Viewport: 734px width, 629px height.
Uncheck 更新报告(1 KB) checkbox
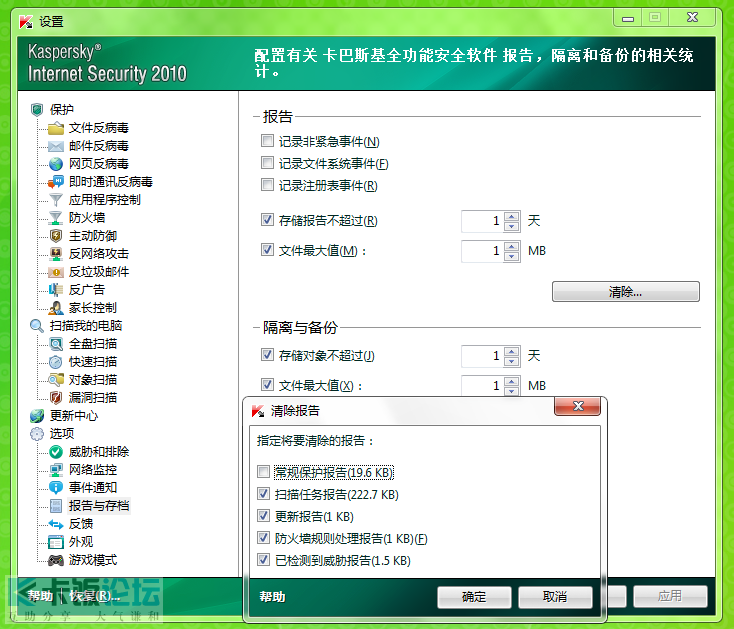pos(264,515)
